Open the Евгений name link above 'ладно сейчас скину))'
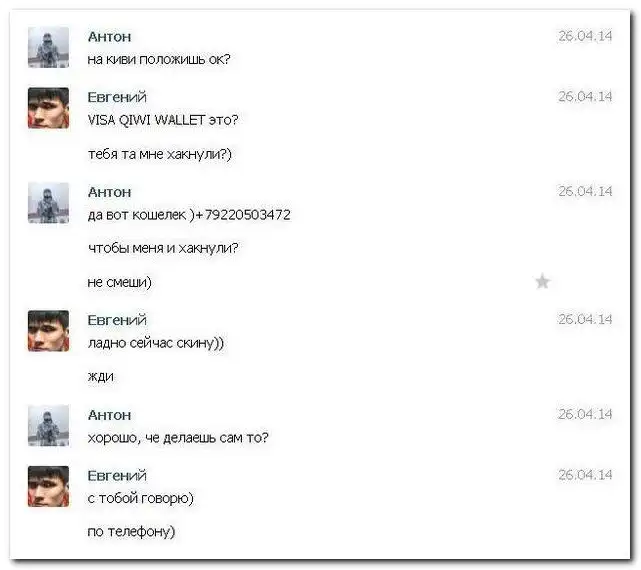This screenshot has width=641, height=570. pos(117,320)
